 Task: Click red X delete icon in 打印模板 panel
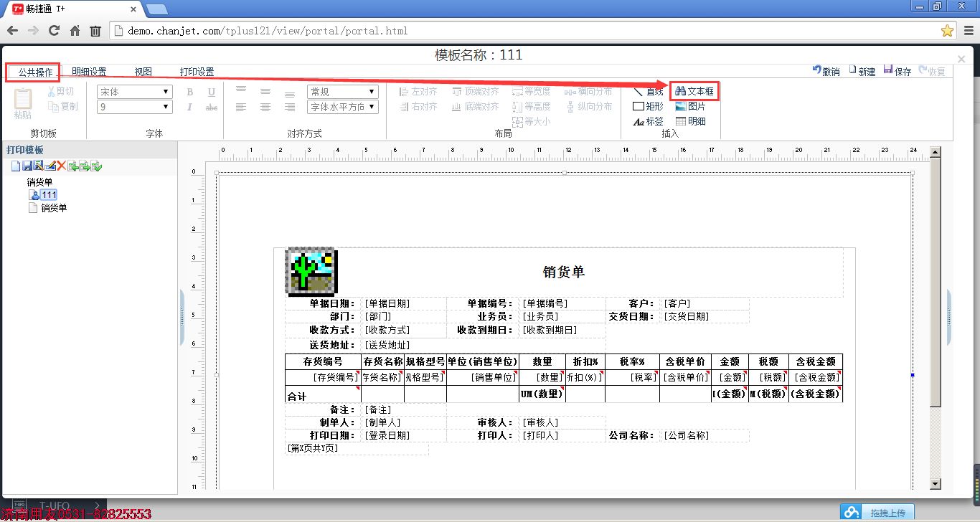coord(62,166)
